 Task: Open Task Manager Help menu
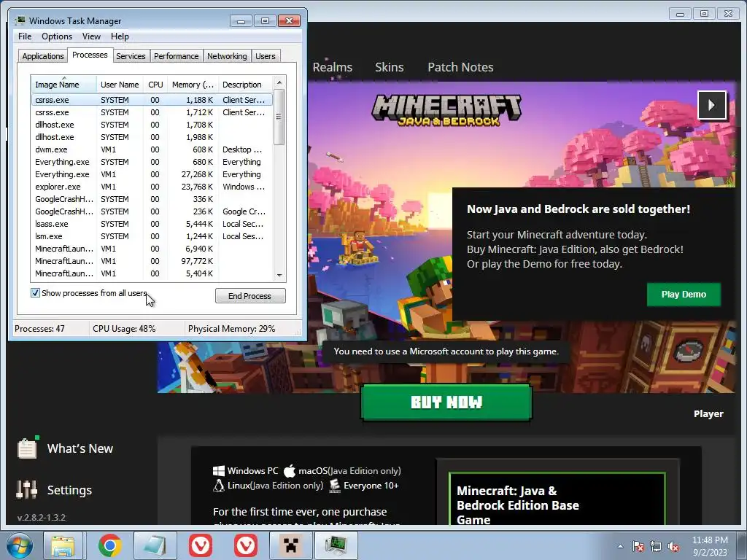click(x=120, y=36)
